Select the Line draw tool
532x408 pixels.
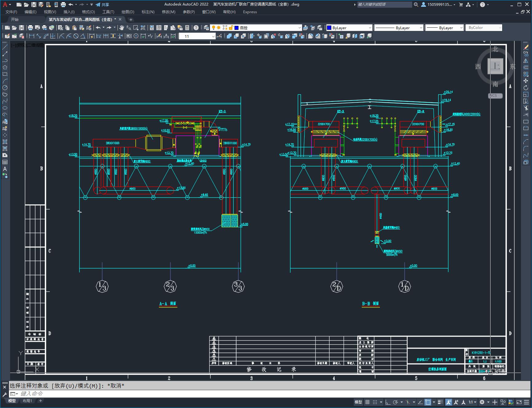5,47
